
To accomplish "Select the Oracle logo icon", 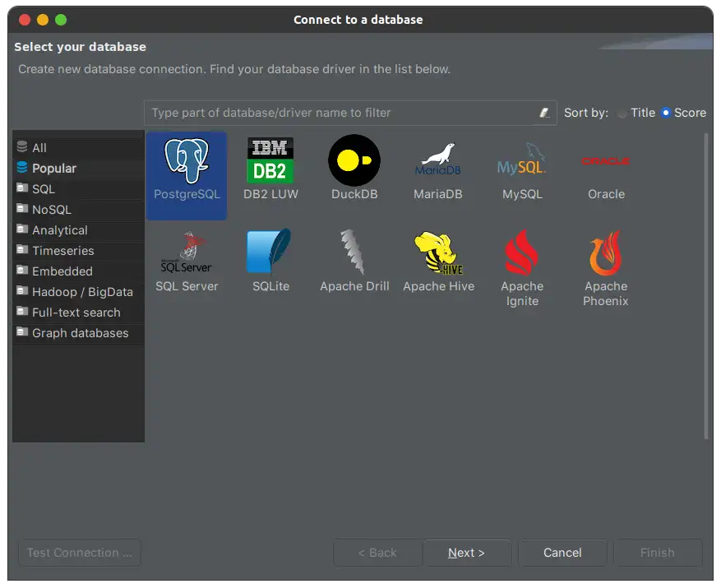I will pos(606,161).
